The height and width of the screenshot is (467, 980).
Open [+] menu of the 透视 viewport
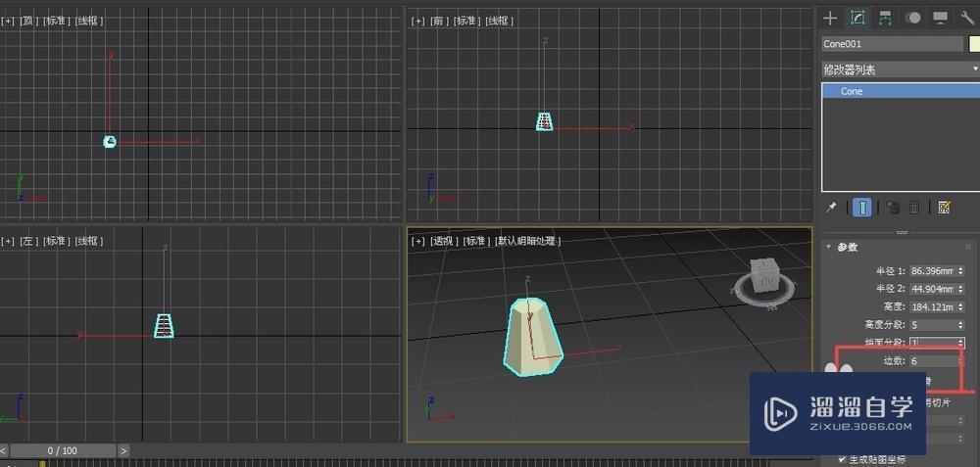tap(418, 241)
